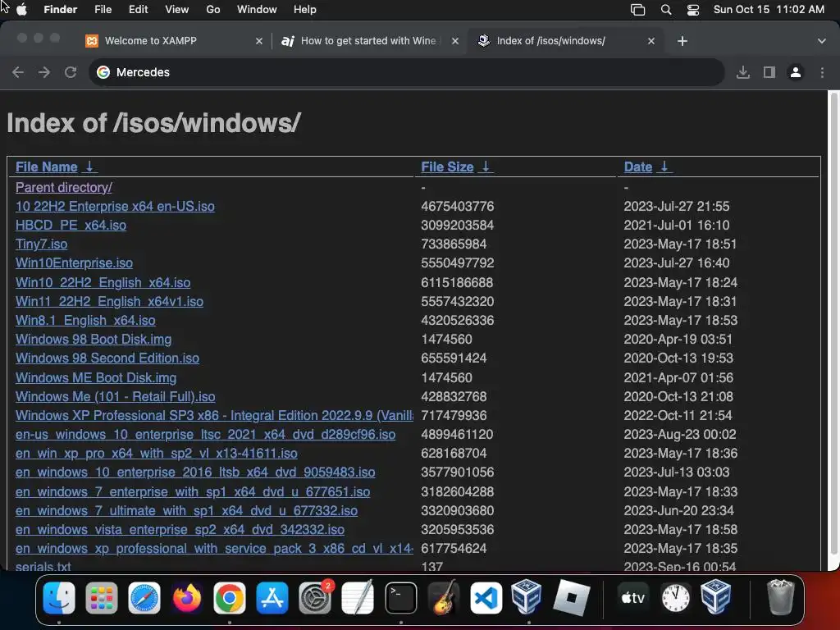Close the How to get started with Wine tab
The height and width of the screenshot is (630, 840).
pos(454,41)
